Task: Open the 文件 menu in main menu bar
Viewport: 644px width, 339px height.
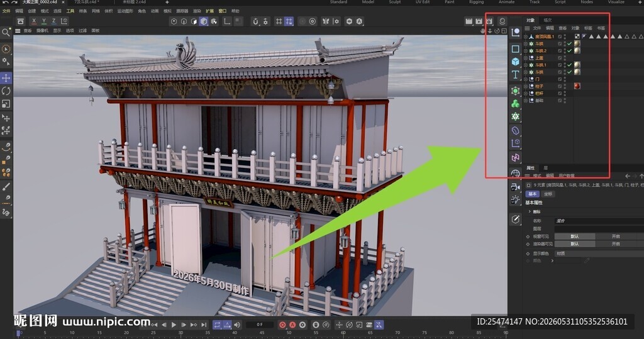Action: click(x=6, y=11)
